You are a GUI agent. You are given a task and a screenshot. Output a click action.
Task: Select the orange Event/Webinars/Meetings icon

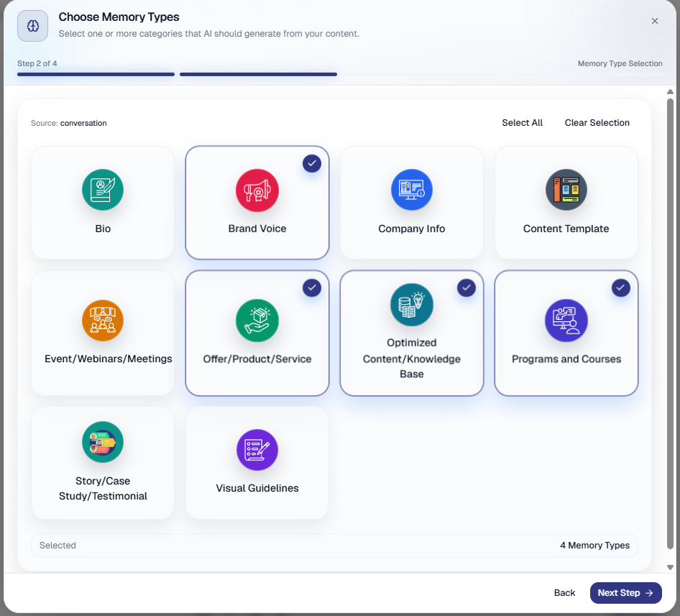[x=103, y=321]
